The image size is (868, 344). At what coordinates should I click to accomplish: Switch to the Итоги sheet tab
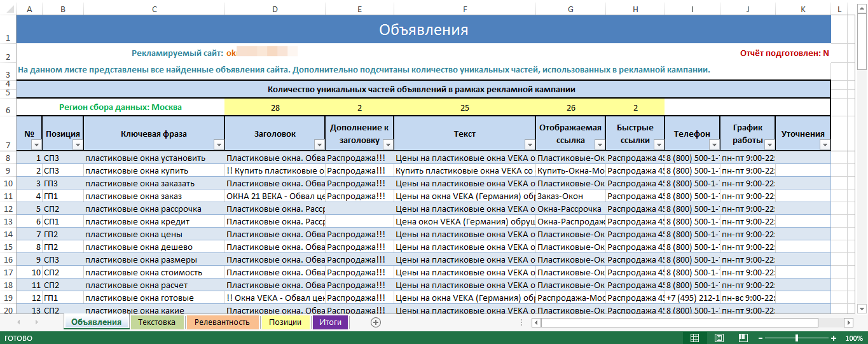click(331, 322)
